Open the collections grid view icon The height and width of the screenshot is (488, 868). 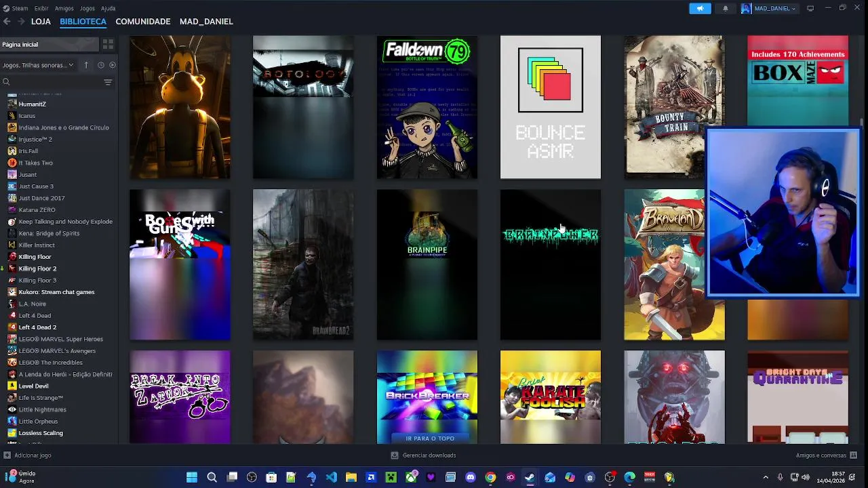[x=108, y=44]
